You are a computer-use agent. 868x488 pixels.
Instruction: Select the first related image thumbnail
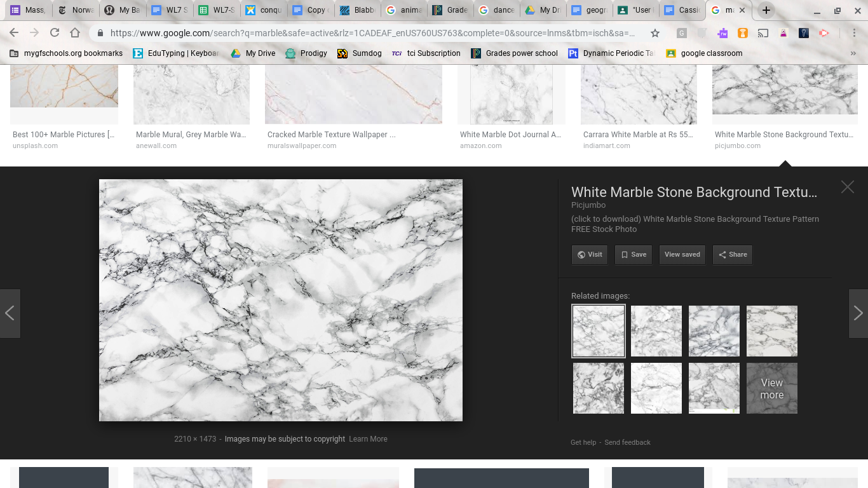point(599,331)
